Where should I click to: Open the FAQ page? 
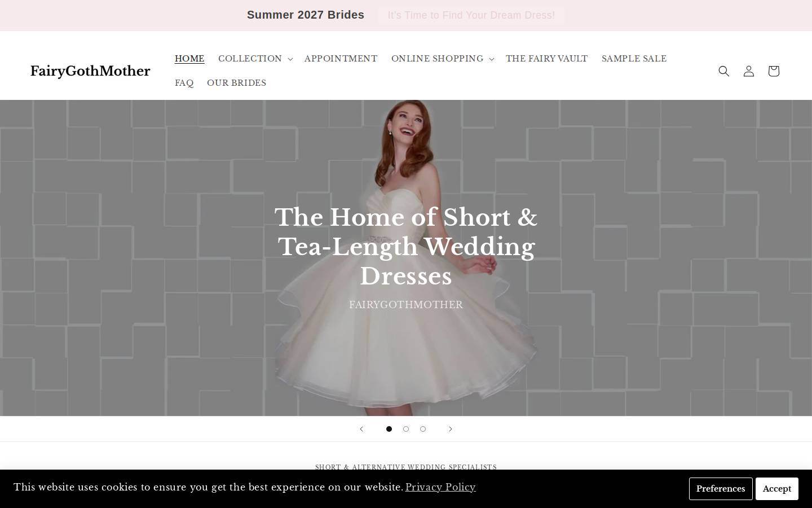184,83
